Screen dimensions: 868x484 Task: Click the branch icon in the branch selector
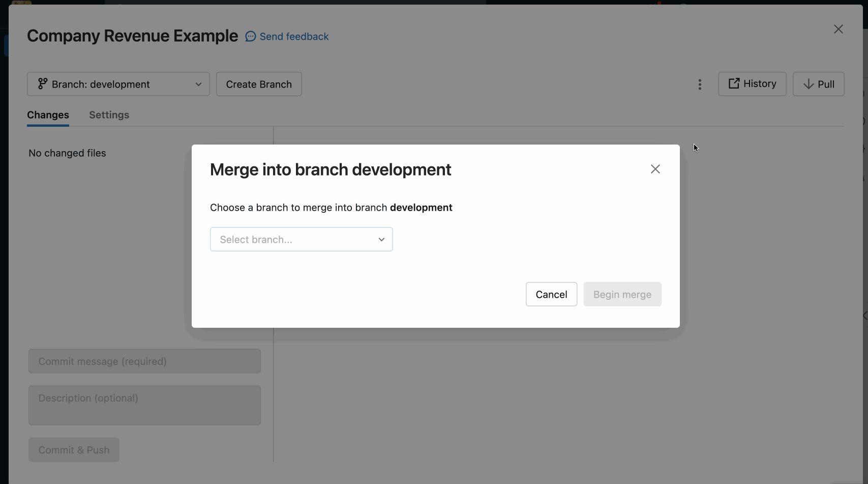pos(42,83)
